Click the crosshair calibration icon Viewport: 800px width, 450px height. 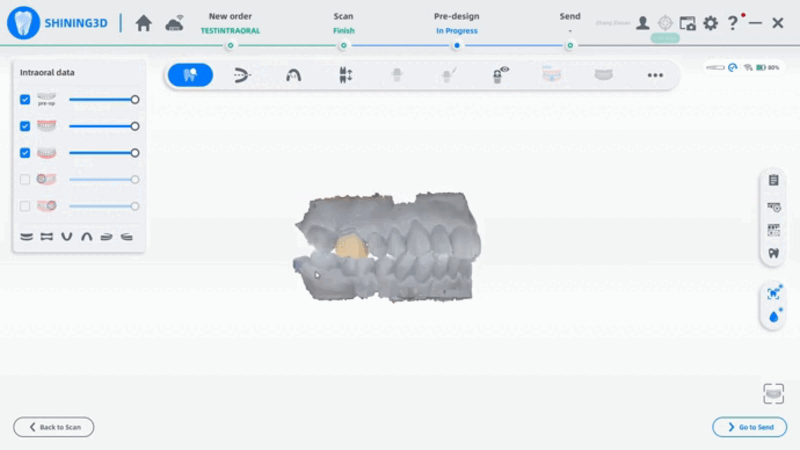point(665,23)
